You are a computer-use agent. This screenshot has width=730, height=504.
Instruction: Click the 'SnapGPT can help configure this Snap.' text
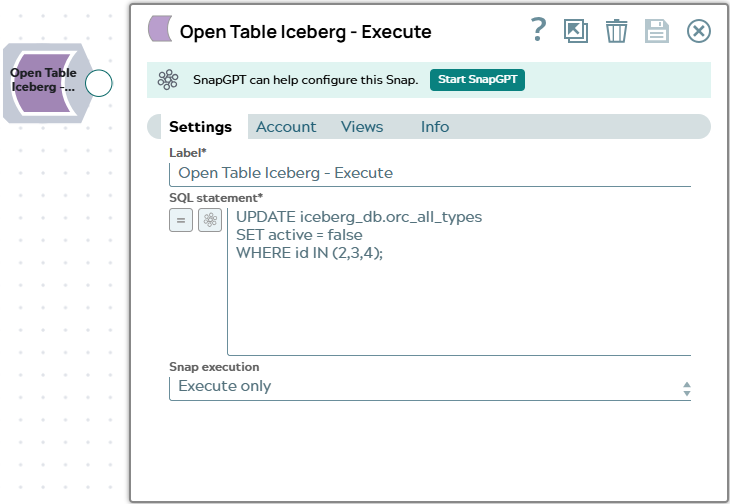pyautogui.click(x=305, y=80)
